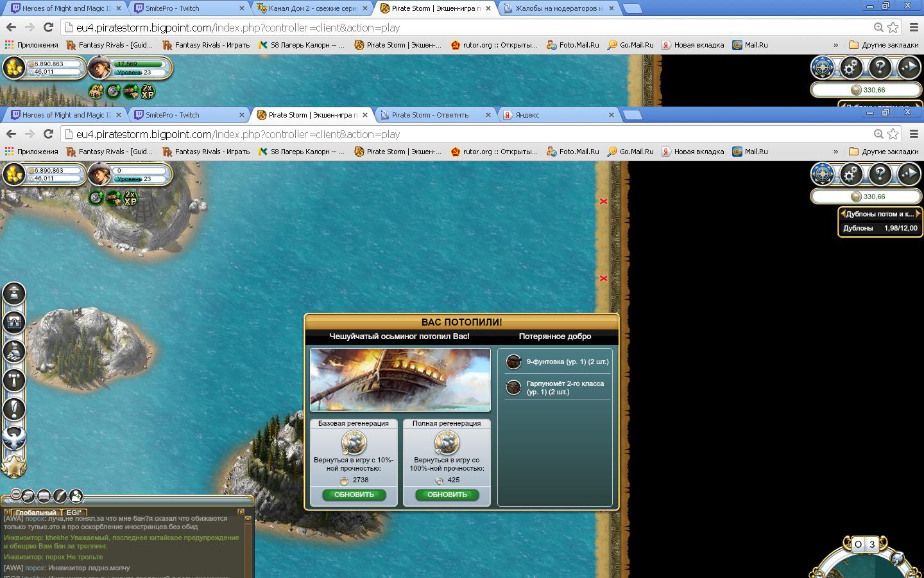The image size is (924, 578).
Task: Open the gold star achievements icon
Action: pos(13,466)
